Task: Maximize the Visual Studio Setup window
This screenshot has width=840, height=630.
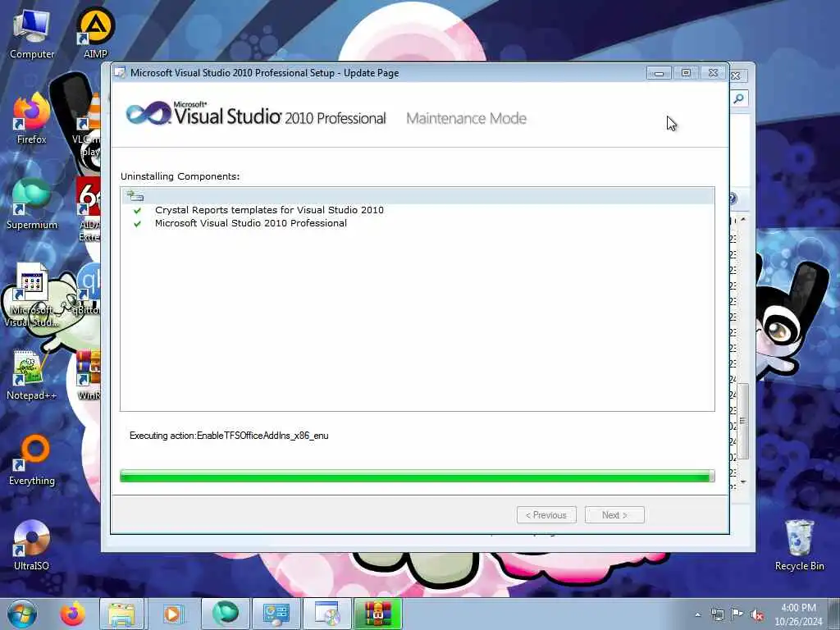Action: coord(686,73)
